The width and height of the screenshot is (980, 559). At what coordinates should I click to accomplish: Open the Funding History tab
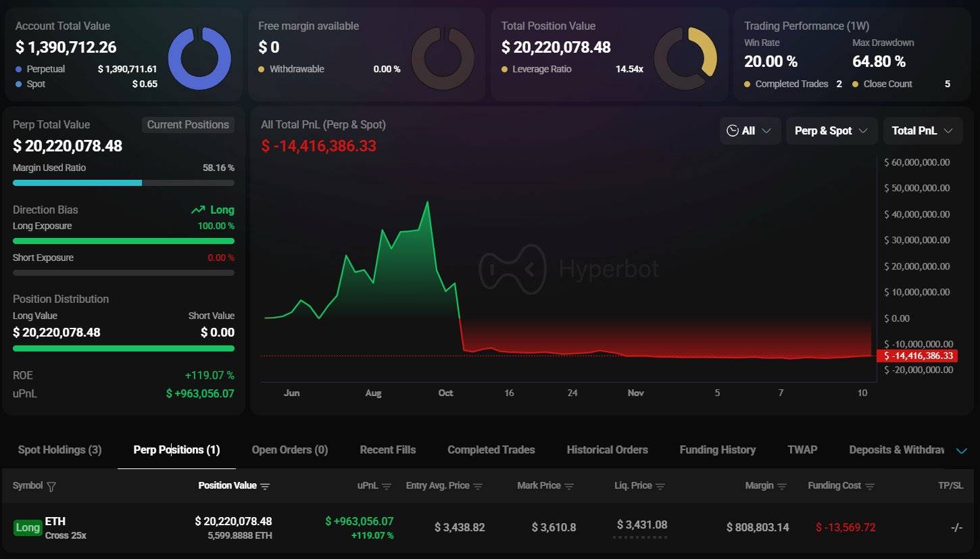click(x=717, y=449)
